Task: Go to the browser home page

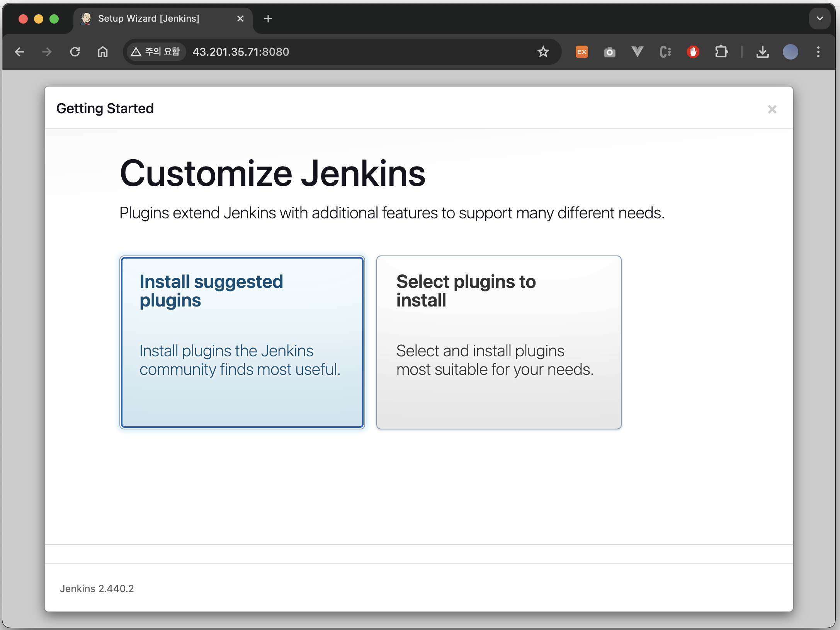Action: pos(103,52)
